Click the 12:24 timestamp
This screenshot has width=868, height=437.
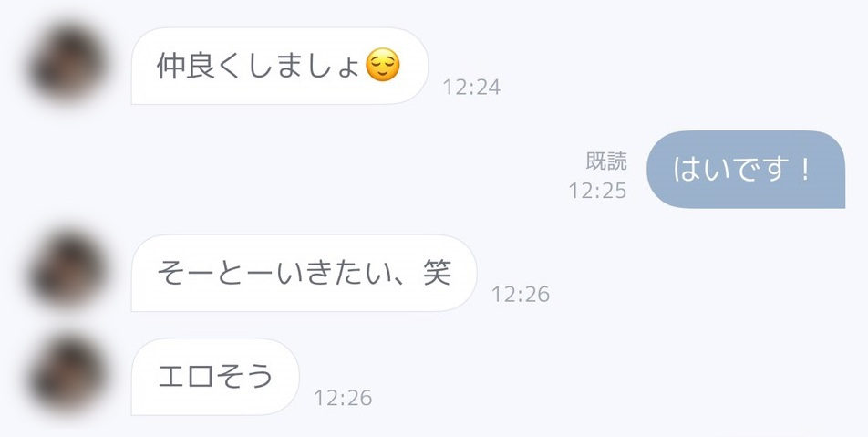tap(471, 88)
